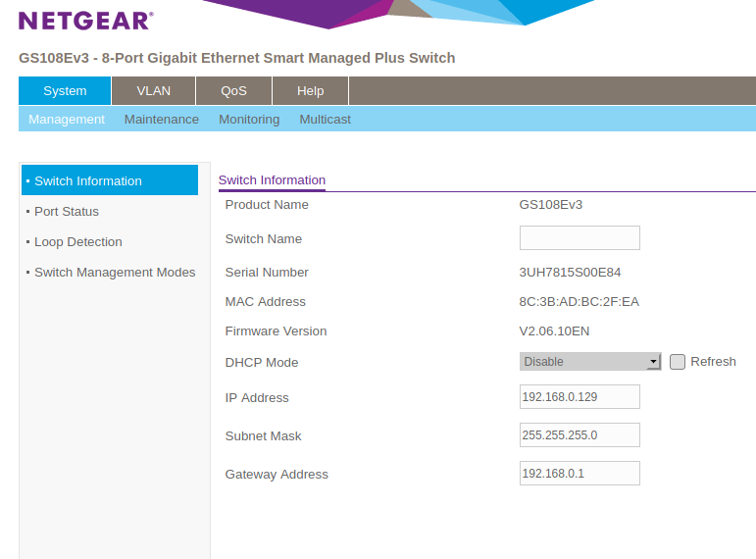Focus the IP Address field
The width and height of the screenshot is (756, 559).
click(x=580, y=397)
